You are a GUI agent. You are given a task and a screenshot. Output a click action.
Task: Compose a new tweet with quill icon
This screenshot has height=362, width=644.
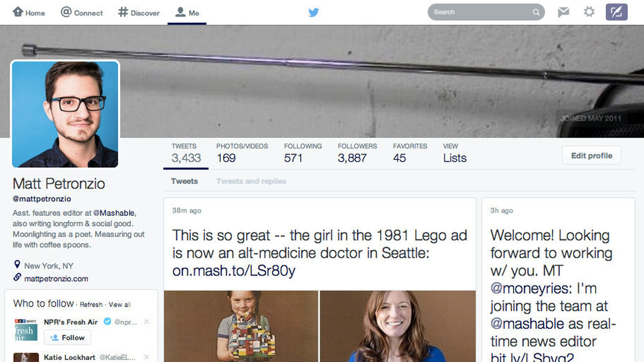[617, 12]
